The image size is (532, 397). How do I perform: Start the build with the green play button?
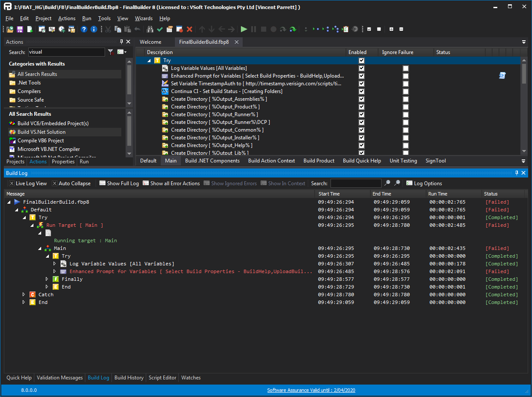pyautogui.click(x=244, y=29)
